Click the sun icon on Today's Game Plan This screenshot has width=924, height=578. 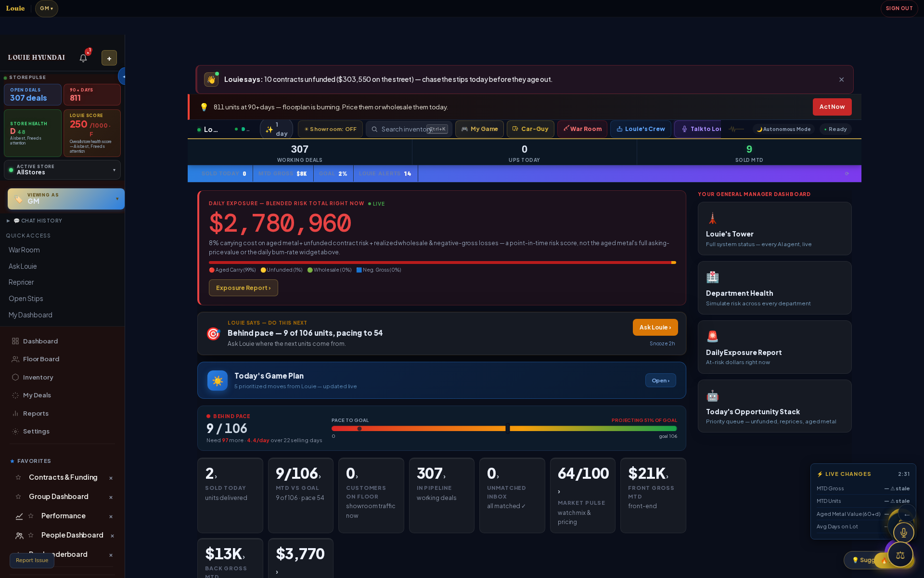218,381
